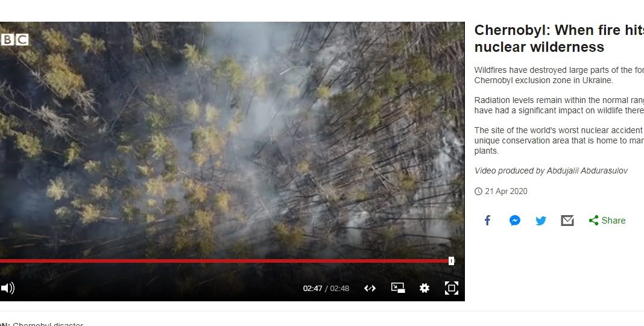
Task: Toggle the picture-in-picture popout icon
Action: click(397, 288)
